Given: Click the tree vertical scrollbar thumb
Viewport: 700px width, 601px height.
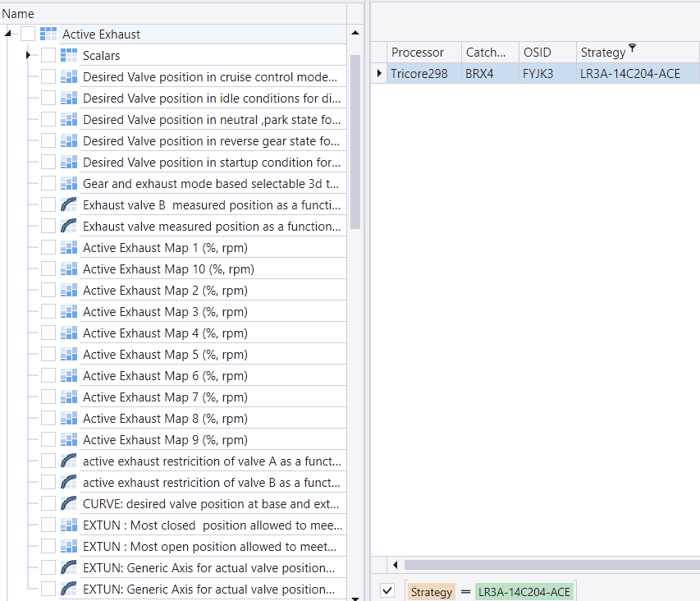Looking at the screenshot, I should coord(355,142).
